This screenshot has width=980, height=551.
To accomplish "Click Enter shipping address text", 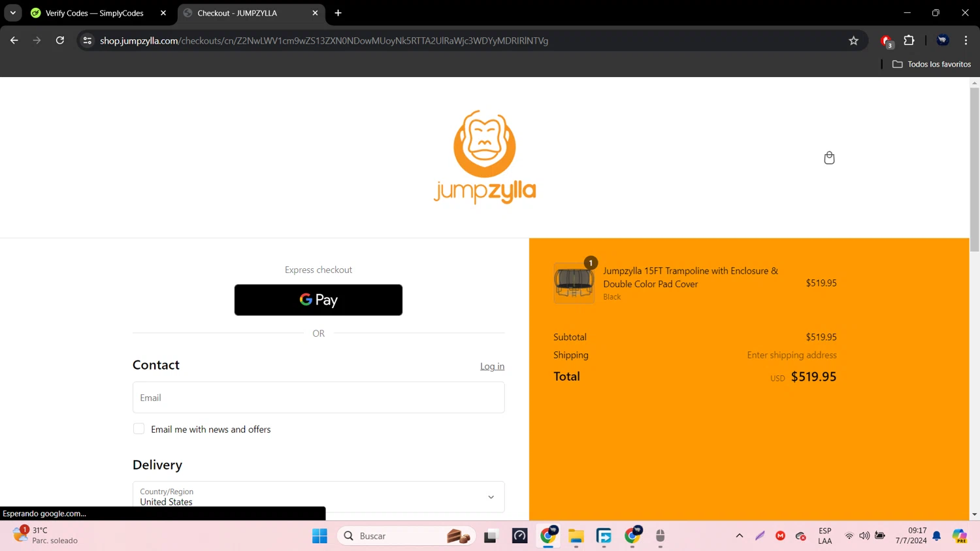I will [792, 355].
